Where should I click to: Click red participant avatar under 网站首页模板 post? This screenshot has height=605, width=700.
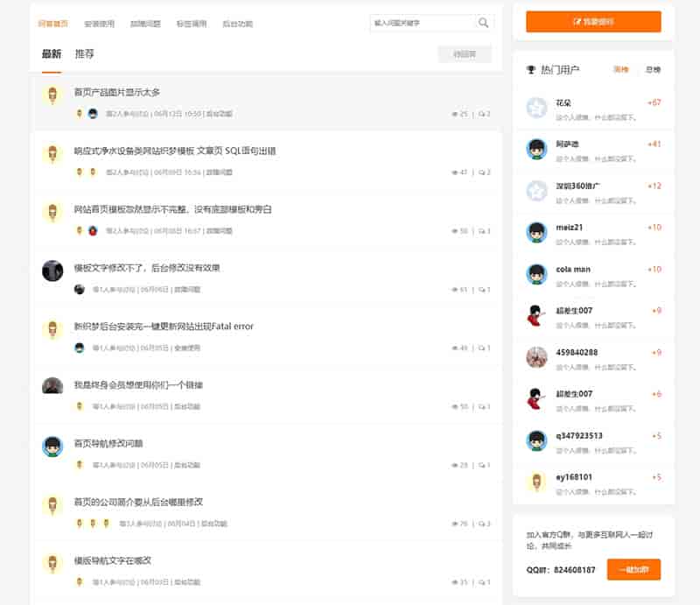[93, 231]
